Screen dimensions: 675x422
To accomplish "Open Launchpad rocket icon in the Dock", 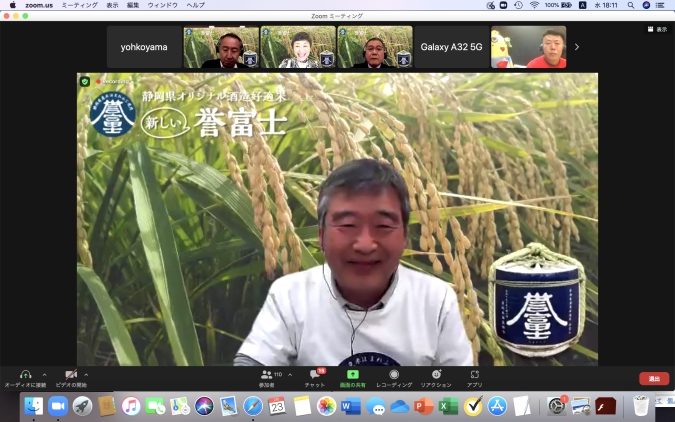I will (x=82, y=406).
